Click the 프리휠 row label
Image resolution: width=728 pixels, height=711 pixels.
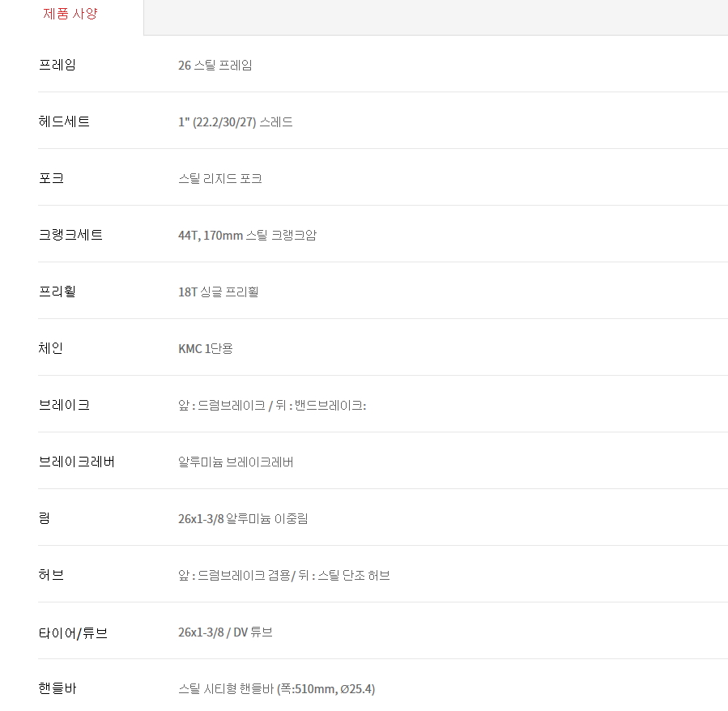tap(57, 292)
